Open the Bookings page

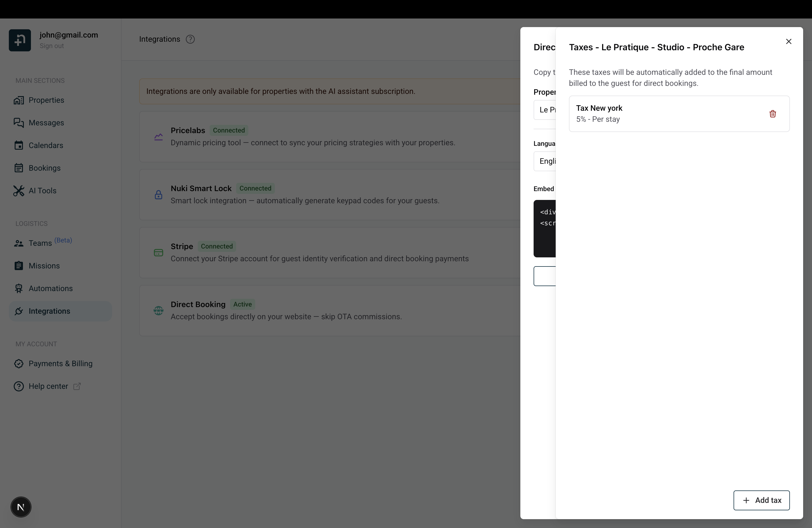click(x=60, y=168)
